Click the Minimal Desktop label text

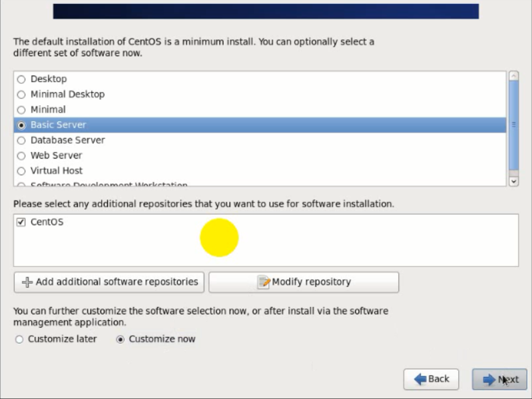pos(67,95)
